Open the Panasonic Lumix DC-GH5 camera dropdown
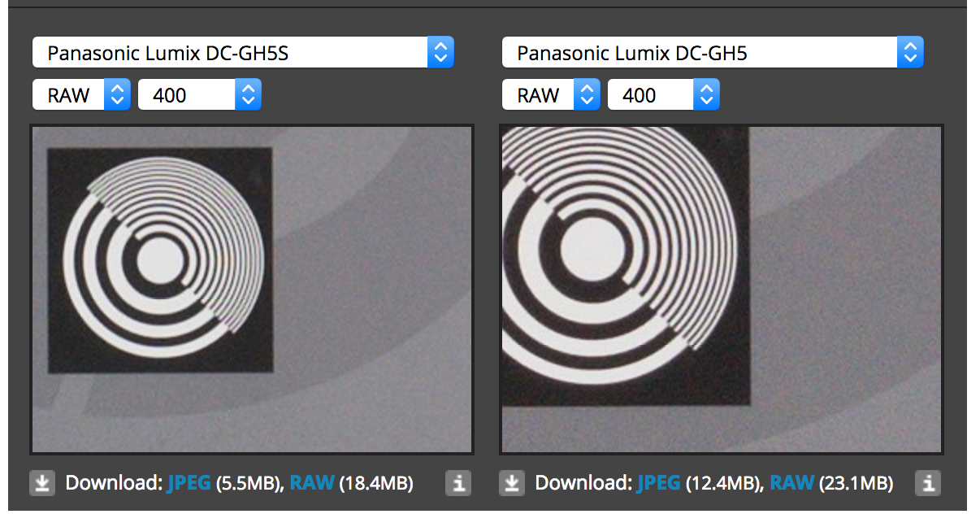980x514 pixels. [x=713, y=54]
